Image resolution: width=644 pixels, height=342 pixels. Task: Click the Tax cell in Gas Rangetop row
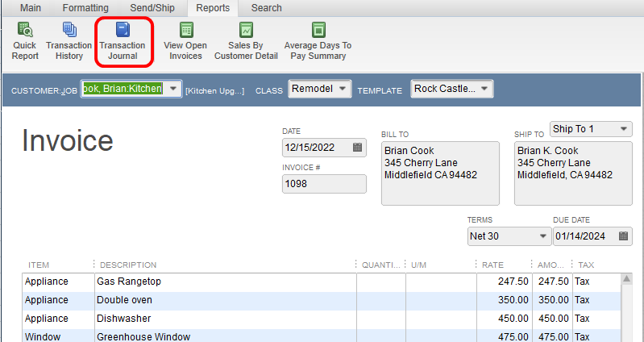(596, 282)
